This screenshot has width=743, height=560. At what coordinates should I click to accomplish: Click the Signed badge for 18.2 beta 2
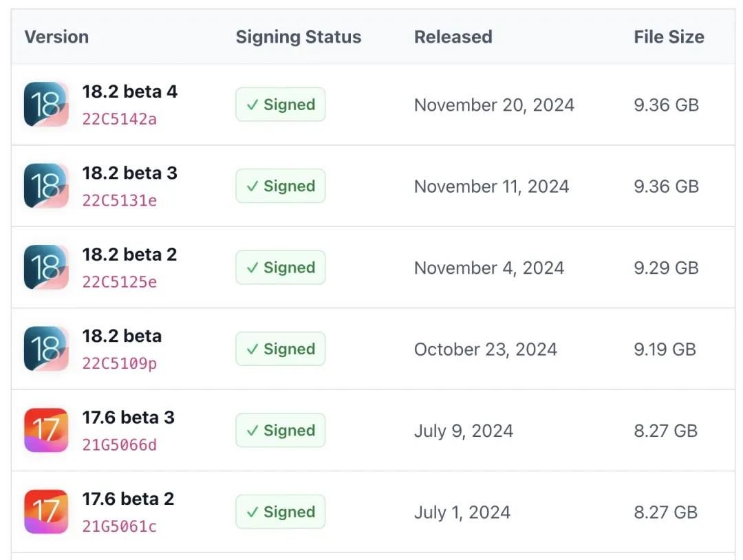click(280, 268)
